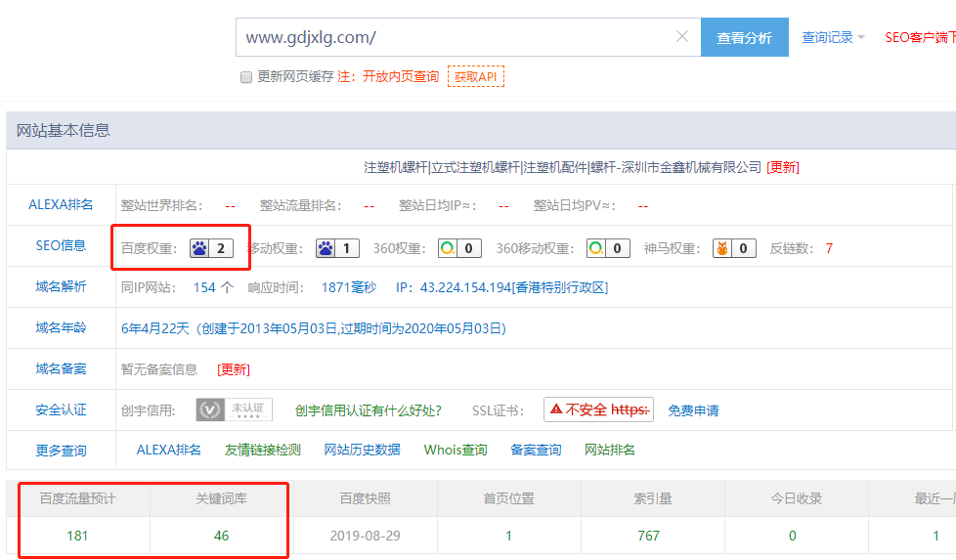Click the 360 weight circle icon
Screen dimensions: 956x560
(448, 248)
